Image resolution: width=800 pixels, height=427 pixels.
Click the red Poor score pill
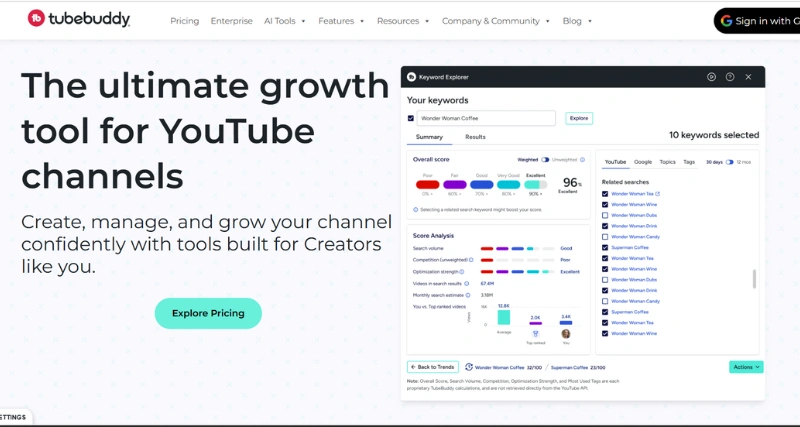[428, 185]
